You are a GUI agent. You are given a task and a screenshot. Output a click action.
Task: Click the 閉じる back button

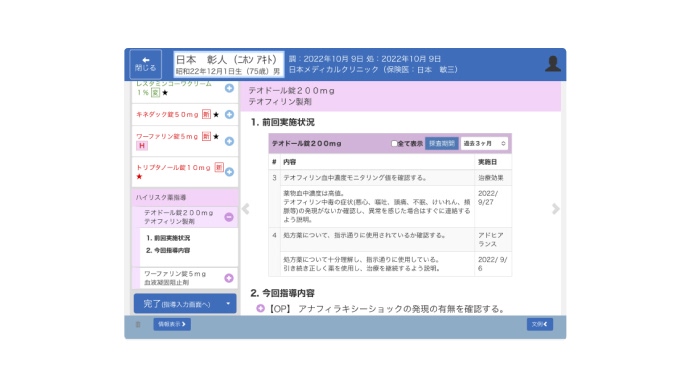coord(146,64)
